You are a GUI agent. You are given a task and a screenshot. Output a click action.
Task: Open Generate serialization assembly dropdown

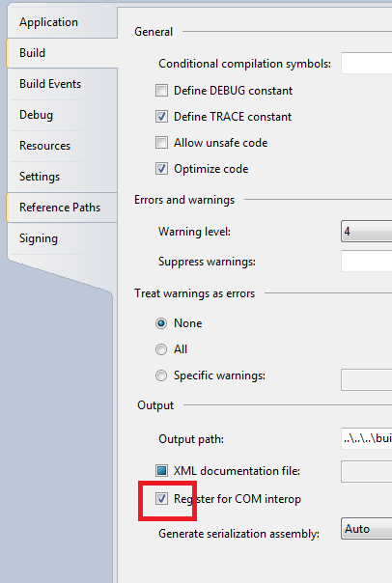(366, 529)
